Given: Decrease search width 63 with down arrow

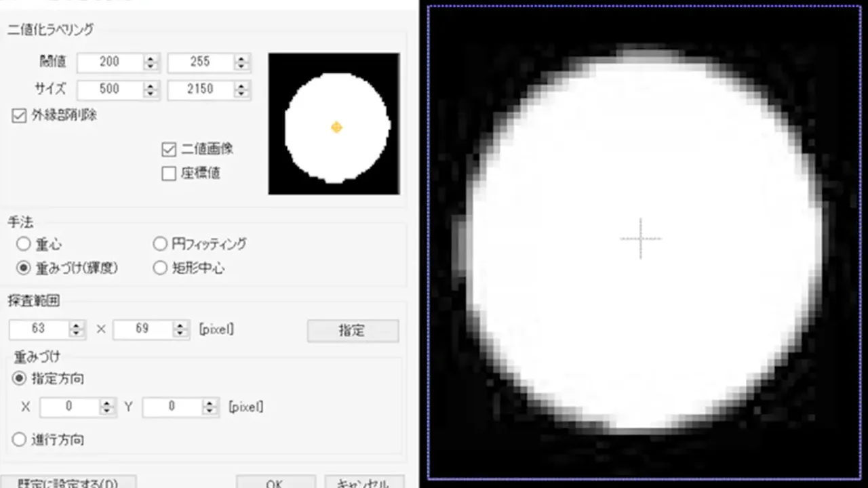Looking at the screenshot, I should point(77,333).
